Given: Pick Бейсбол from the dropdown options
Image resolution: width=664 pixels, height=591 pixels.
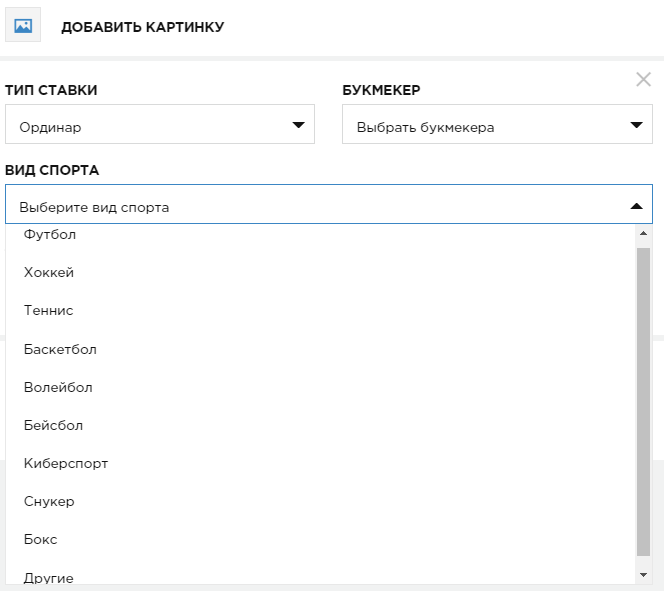Looking at the screenshot, I should pyautogui.click(x=321, y=425).
